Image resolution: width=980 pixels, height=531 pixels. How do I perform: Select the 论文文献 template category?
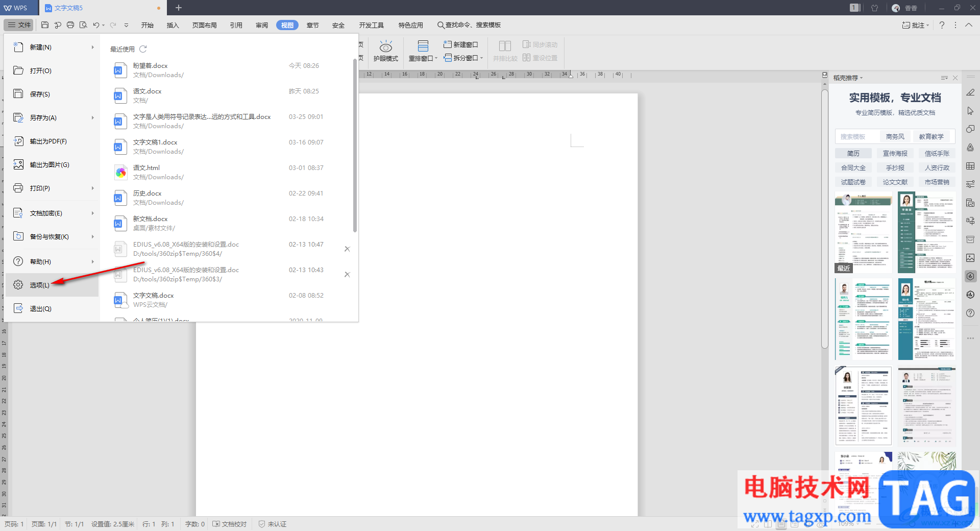click(895, 182)
